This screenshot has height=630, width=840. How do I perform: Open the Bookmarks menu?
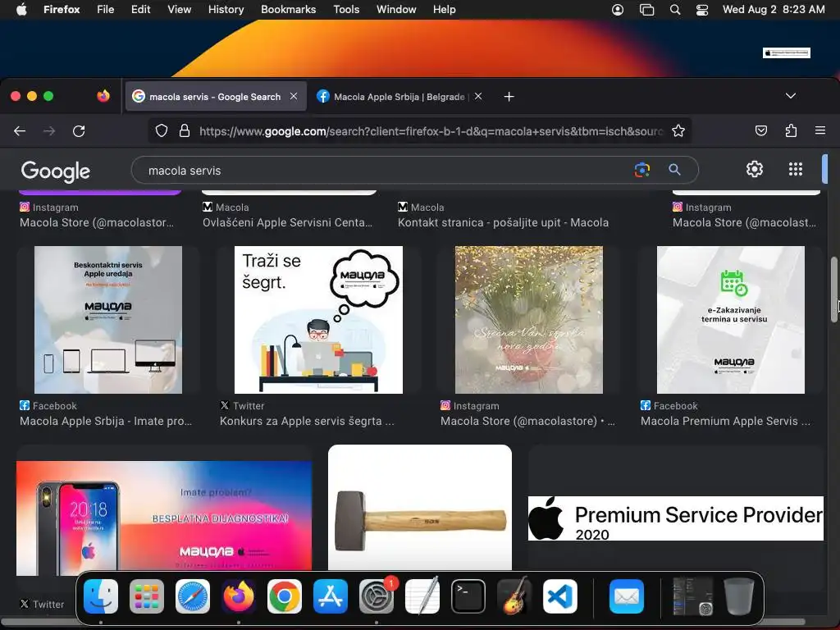pos(288,9)
